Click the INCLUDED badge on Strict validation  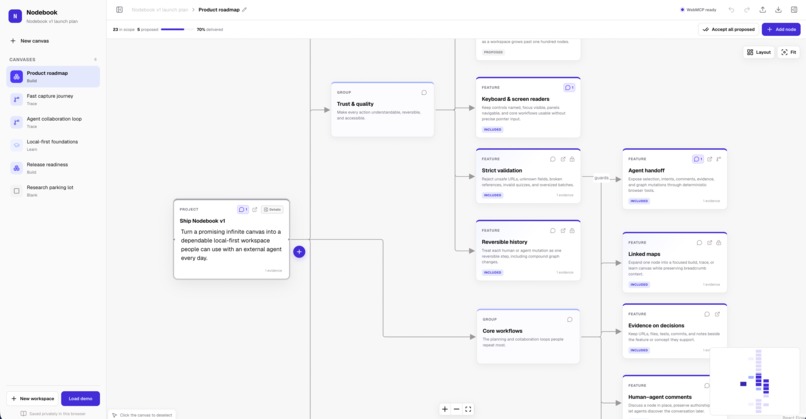point(492,195)
